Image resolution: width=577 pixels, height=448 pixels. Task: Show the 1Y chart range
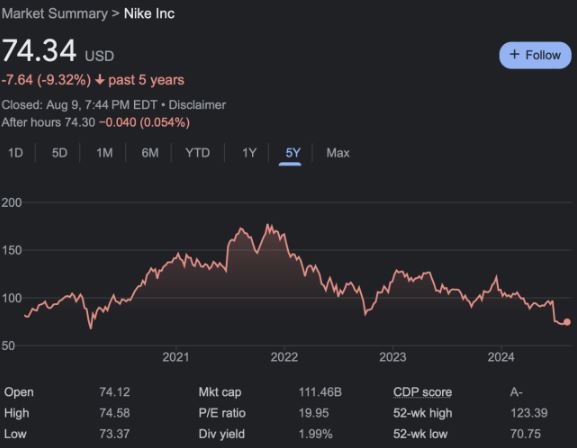[x=249, y=153]
